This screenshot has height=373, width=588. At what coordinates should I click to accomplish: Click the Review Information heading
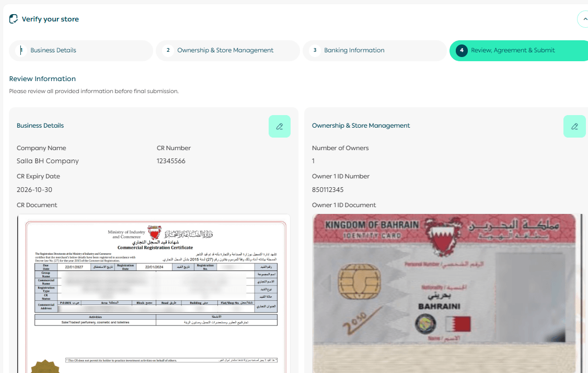[x=42, y=79]
